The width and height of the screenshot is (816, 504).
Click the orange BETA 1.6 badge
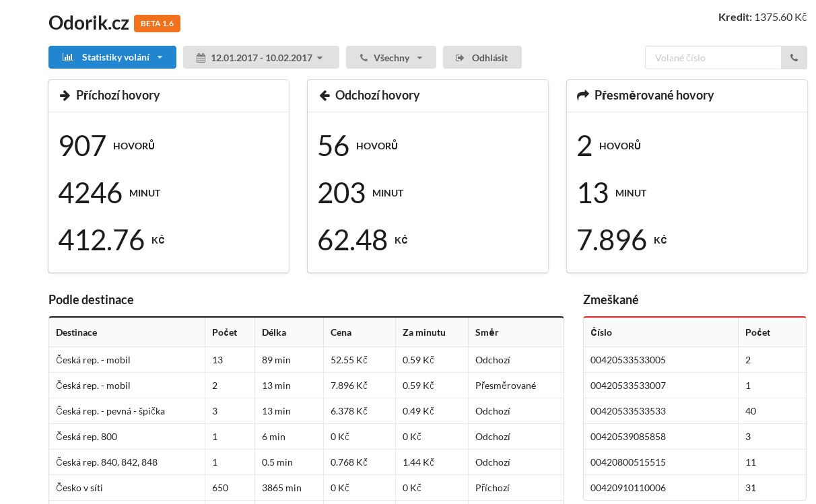(x=157, y=24)
